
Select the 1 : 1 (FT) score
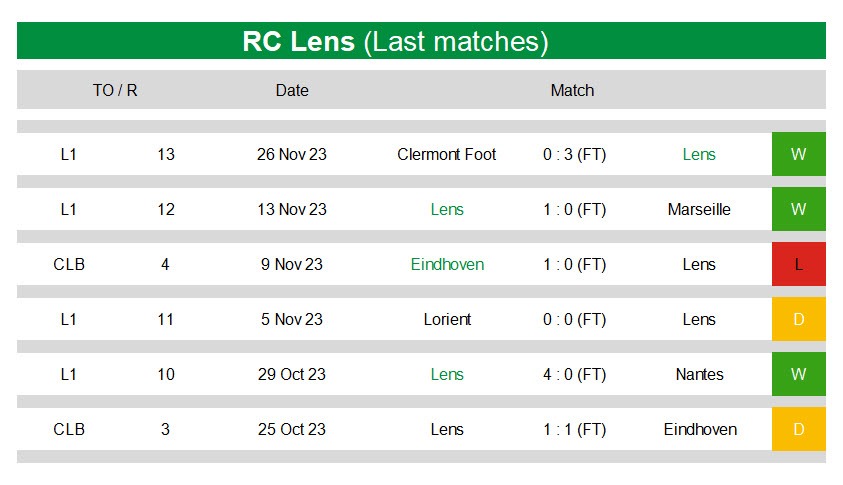click(x=574, y=430)
